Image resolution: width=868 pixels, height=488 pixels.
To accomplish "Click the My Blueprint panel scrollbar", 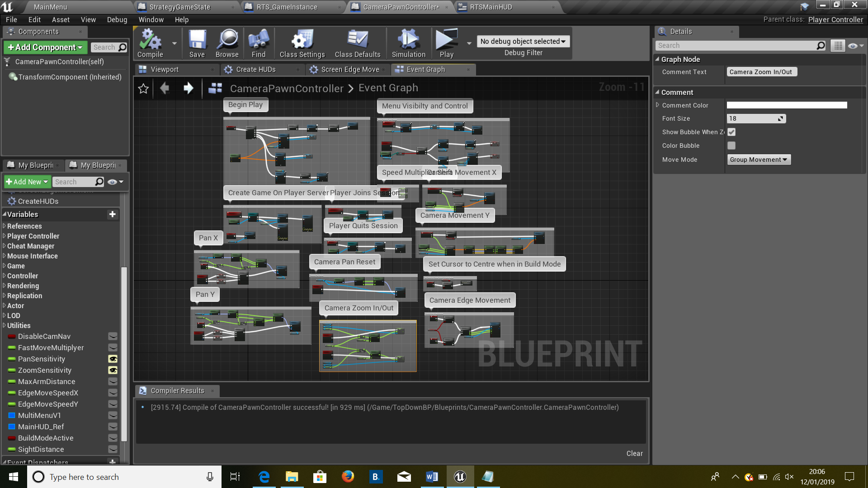I will pyautogui.click(x=124, y=355).
